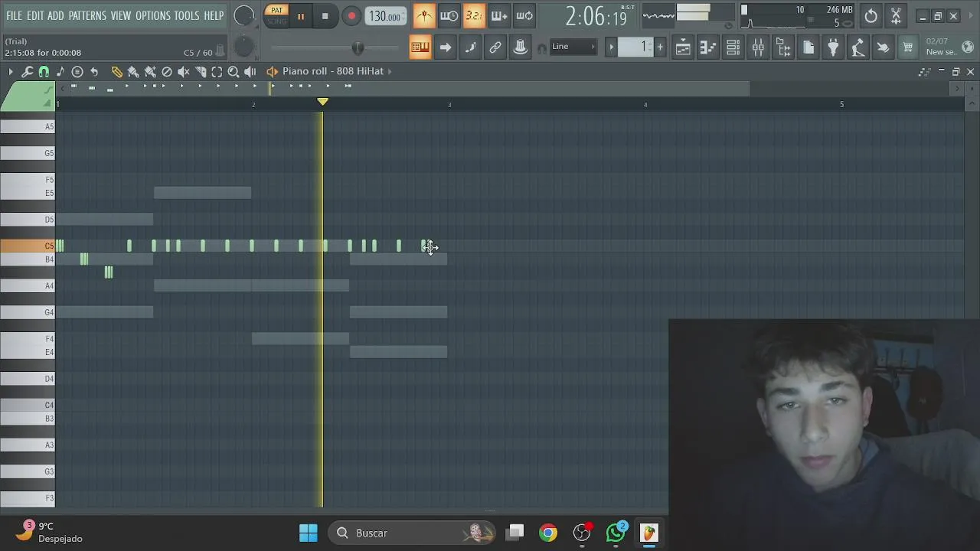Switch playback mode with PAT/SONG toggle

(x=276, y=15)
